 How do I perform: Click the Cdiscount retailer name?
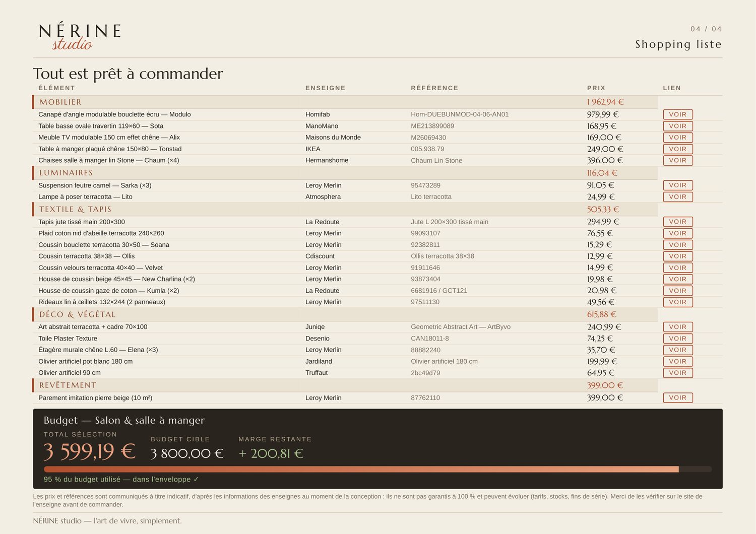320,256
